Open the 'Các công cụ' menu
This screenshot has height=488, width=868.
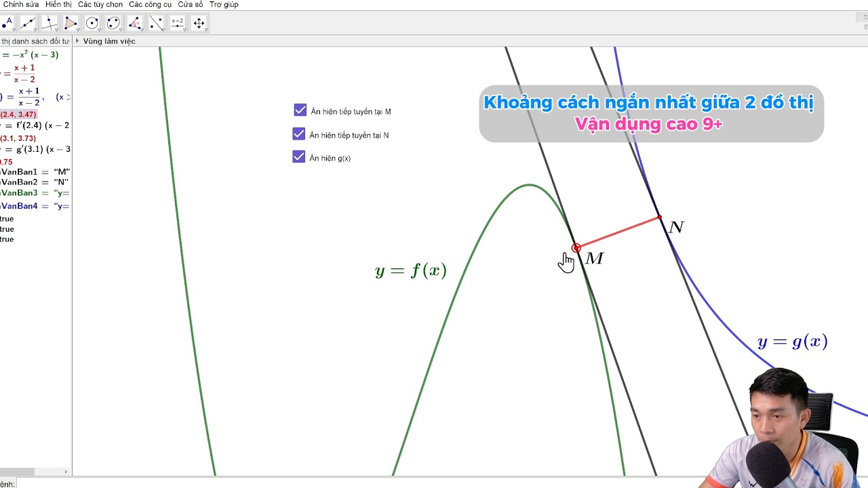150,5
